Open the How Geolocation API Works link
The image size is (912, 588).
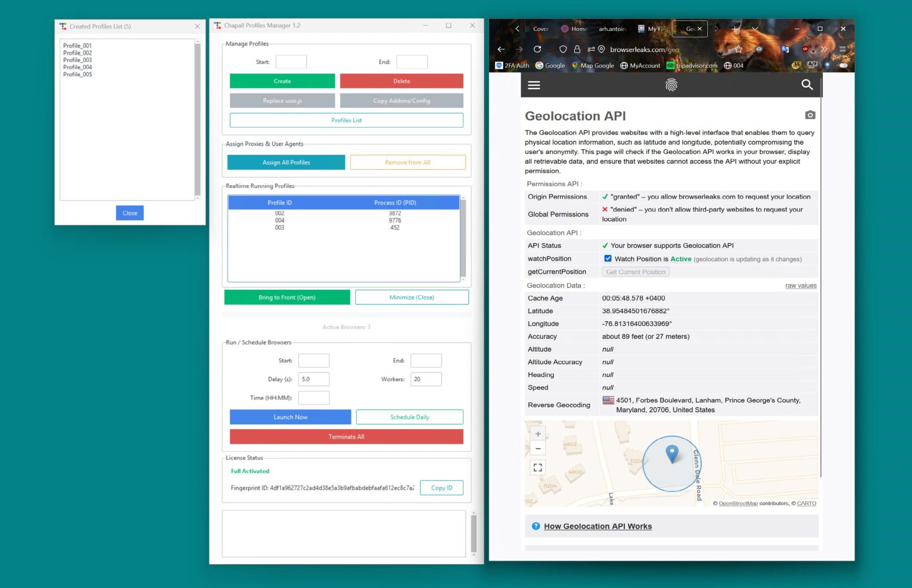[x=597, y=526]
